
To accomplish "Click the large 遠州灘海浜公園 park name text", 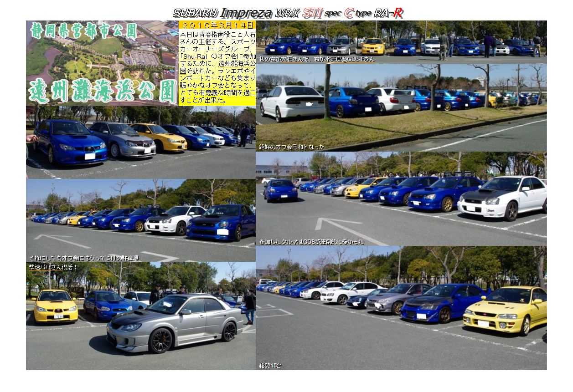I will pyautogui.click(x=102, y=92).
